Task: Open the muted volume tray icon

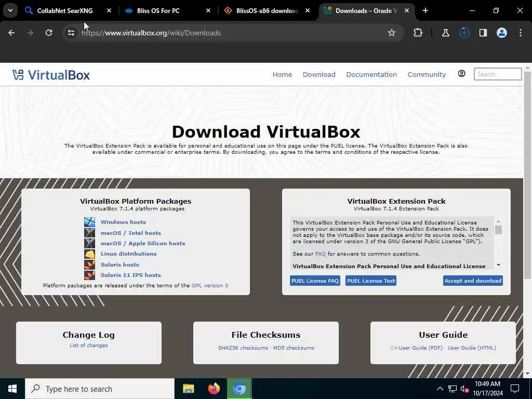Action: tap(465, 389)
